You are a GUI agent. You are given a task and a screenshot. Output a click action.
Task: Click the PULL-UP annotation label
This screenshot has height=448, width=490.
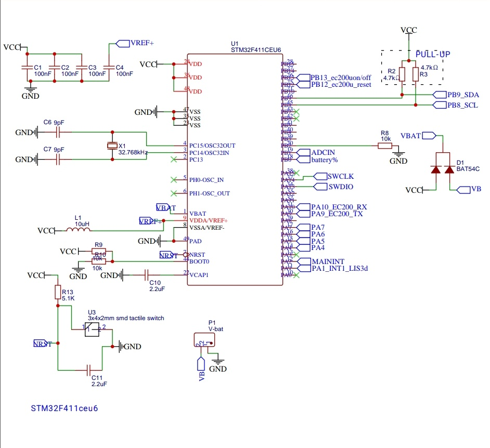(433, 54)
